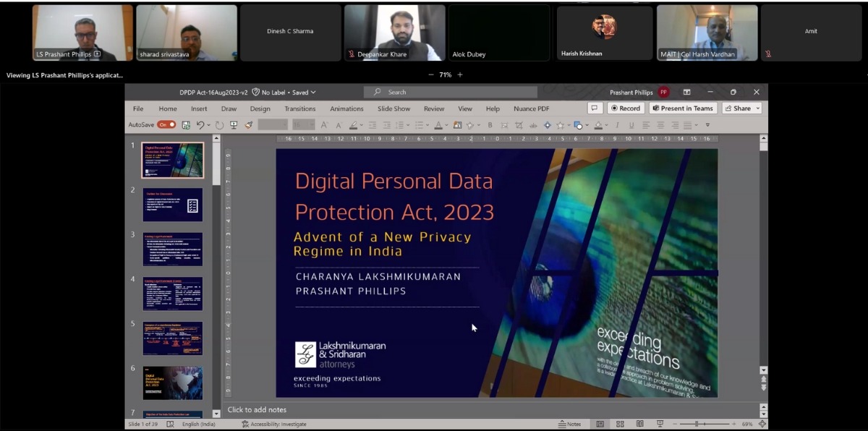
Task: Open the font name combo box
Action: (x=273, y=125)
